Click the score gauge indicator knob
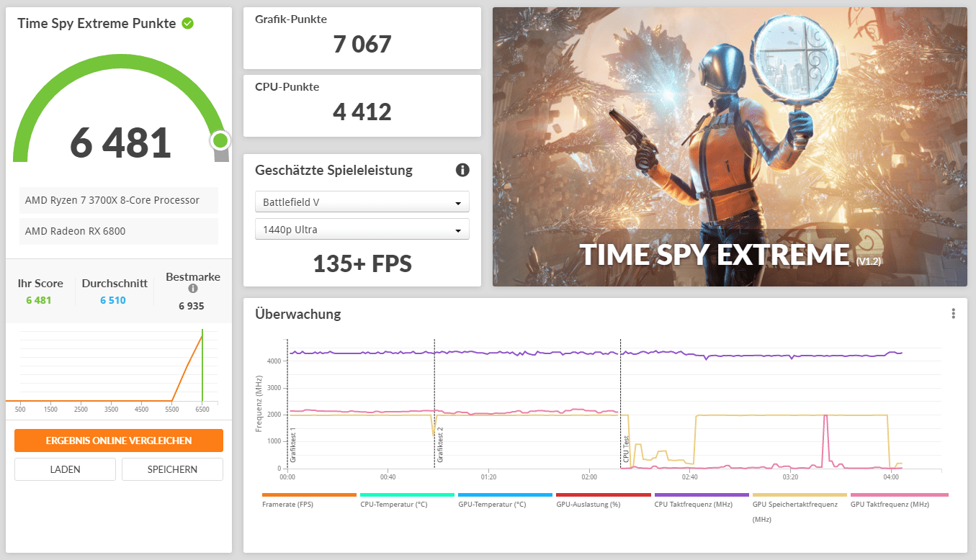This screenshot has height=560, width=976. [x=220, y=140]
